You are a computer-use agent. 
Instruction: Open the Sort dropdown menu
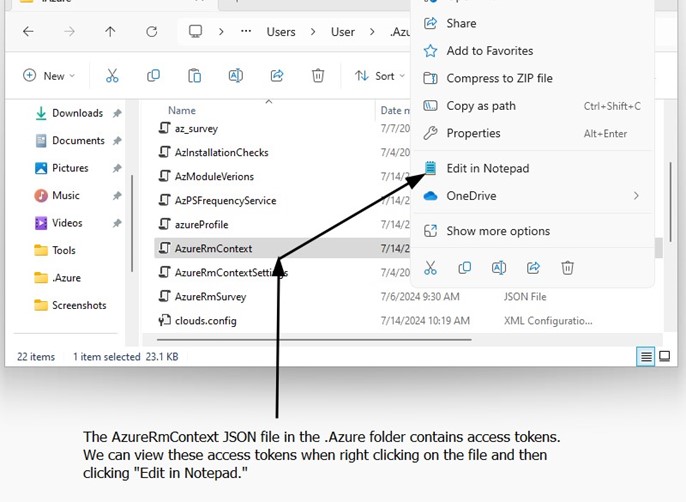pyautogui.click(x=379, y=76)
